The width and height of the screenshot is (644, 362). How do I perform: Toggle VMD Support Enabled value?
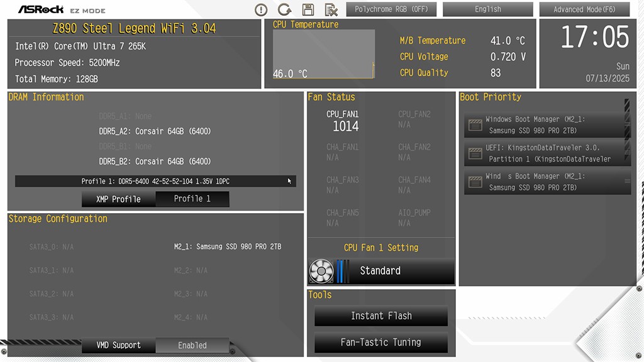192,345
